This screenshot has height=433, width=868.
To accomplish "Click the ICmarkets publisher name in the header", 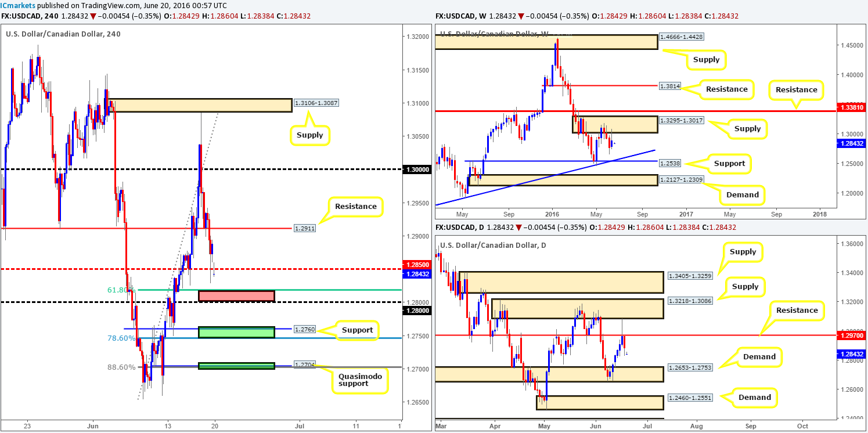I will pos(19,5).
